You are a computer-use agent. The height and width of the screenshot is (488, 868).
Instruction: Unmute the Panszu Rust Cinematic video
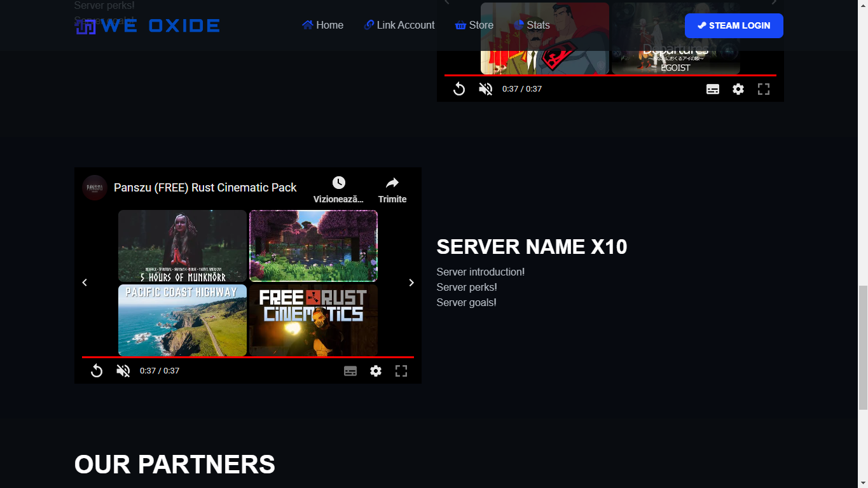tap(123, 371)
